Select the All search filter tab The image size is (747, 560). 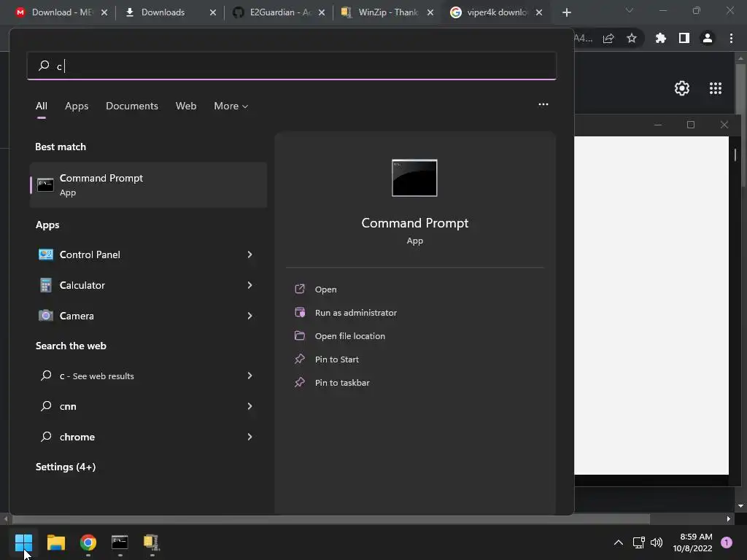click(x=42, y=106)
